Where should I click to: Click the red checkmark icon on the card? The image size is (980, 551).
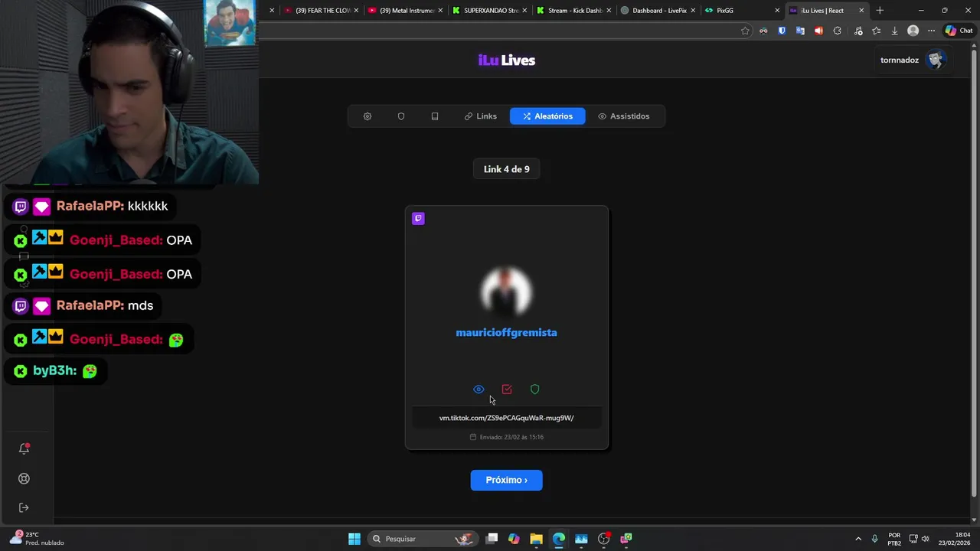click(507, 390)
